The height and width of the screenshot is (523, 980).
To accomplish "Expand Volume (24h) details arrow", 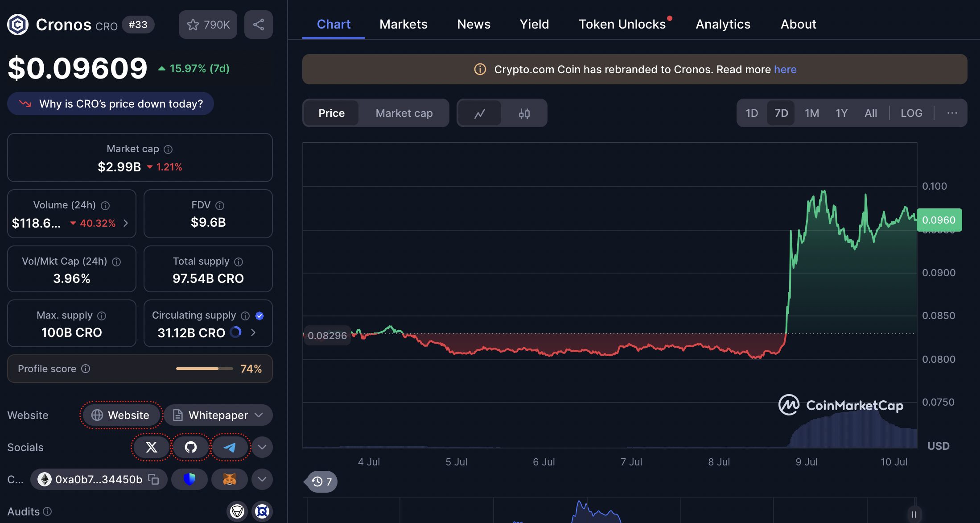I will coord(126,223).
